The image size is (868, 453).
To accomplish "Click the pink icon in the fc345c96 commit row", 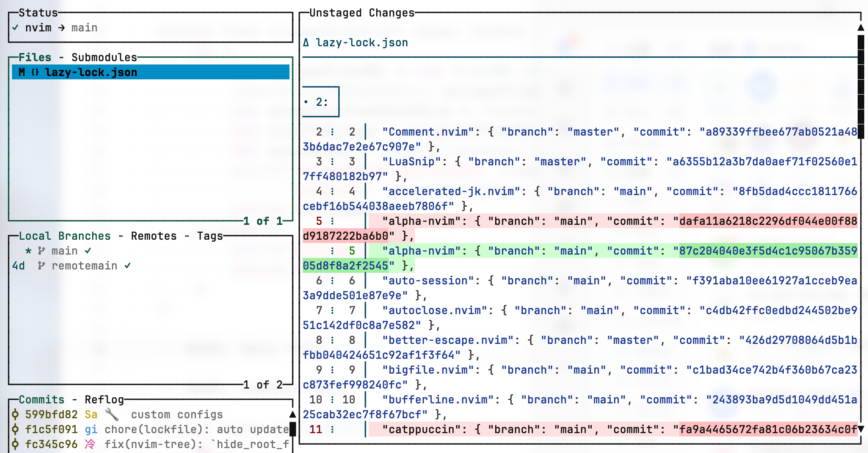I will tap(90, 444).
